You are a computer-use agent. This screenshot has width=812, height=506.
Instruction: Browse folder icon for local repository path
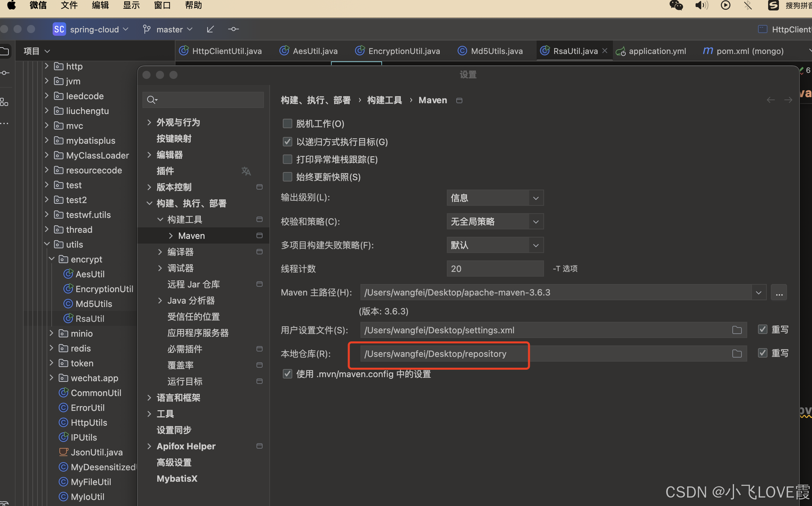[737, 354]
